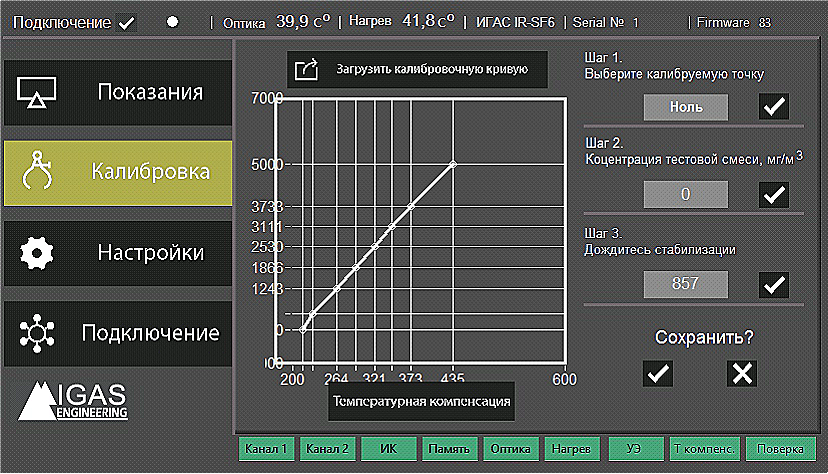Click the 7000 label on graph vertical axis
Viewport: 828px width, 474px height.
click(x=267, y=98)
